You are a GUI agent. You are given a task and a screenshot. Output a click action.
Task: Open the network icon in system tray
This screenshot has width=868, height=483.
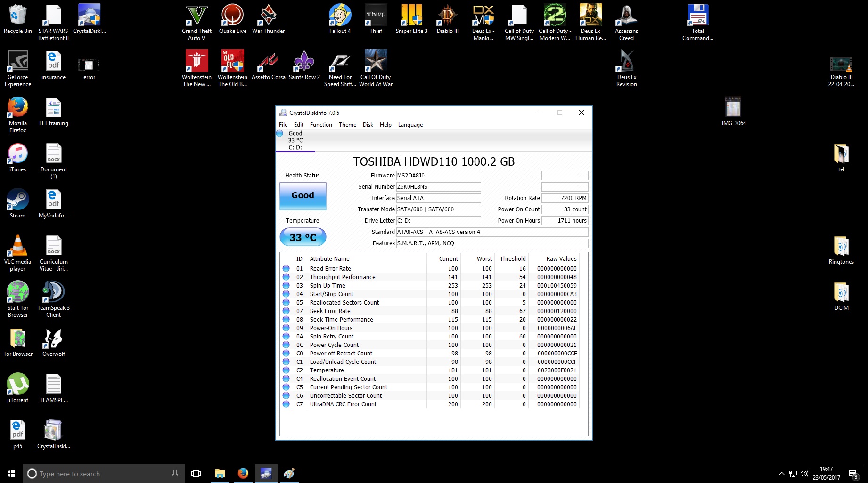point(793,474)
